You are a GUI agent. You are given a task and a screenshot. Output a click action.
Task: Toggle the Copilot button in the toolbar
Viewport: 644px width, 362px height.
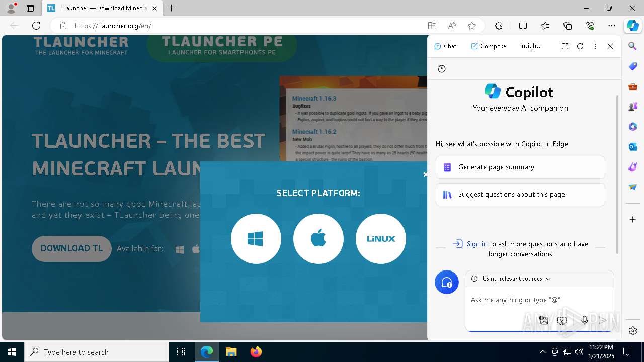pos(633,26)
